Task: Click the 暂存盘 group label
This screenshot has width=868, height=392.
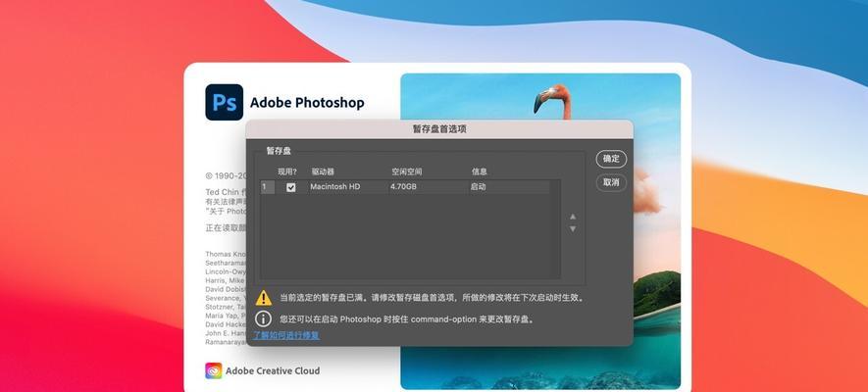Action: pyautogui.click(x=279, y=150)
